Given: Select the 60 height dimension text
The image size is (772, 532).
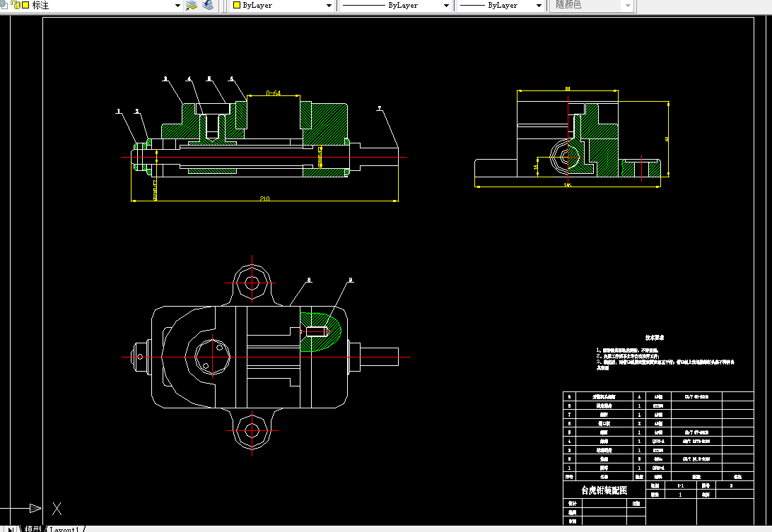Looking at the screenshot, I should pyautogui.click(x=667, y=139).
